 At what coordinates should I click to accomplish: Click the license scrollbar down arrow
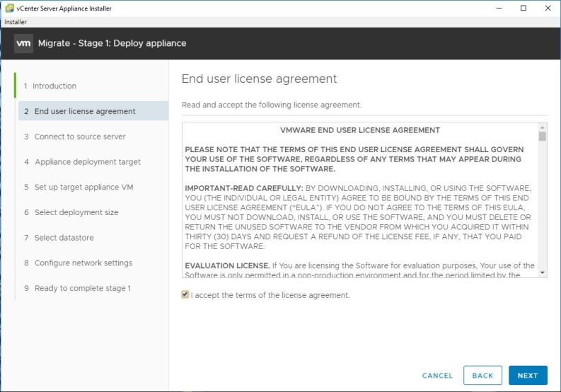coord(543,272)
